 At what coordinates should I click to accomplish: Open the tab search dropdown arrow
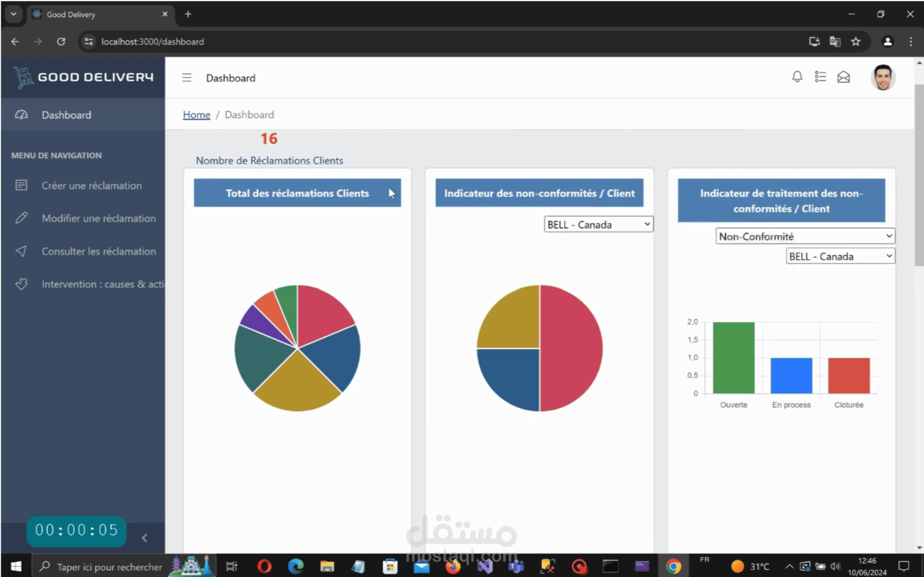coord(13,14)
